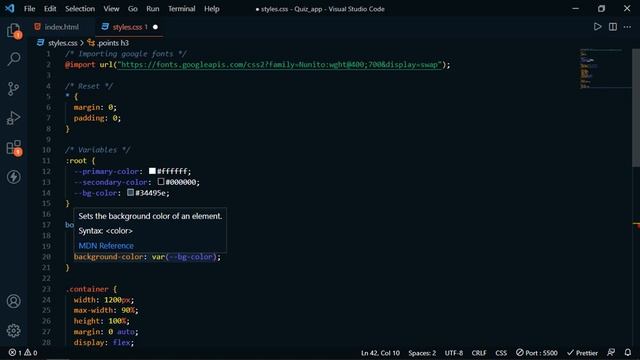Viewport: 640px width, 360px height.
Task: Click the CSS file icon on styles.css tab
Action: 105,27
